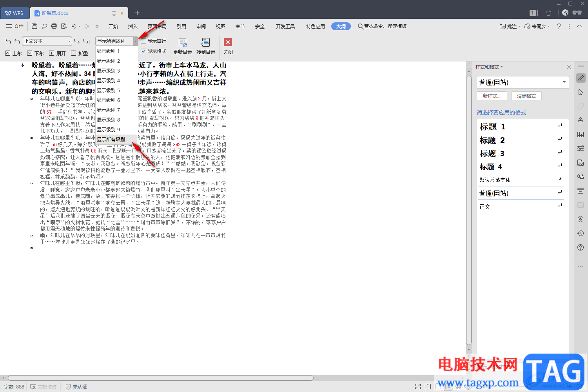The image size is (588, 392).
Task: Click the Move Down outline button
Action: pos(35,53)
